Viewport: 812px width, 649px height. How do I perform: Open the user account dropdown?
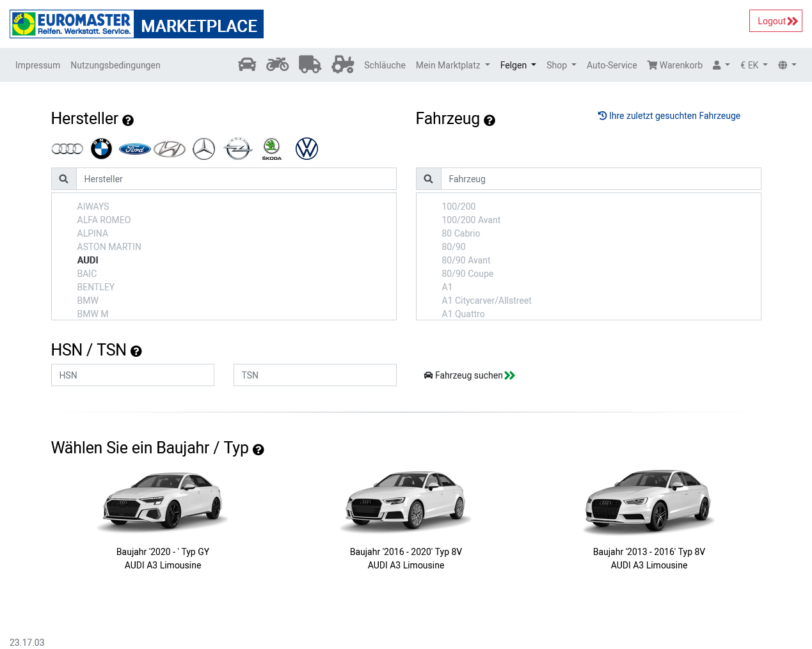[x=721, y=65]
